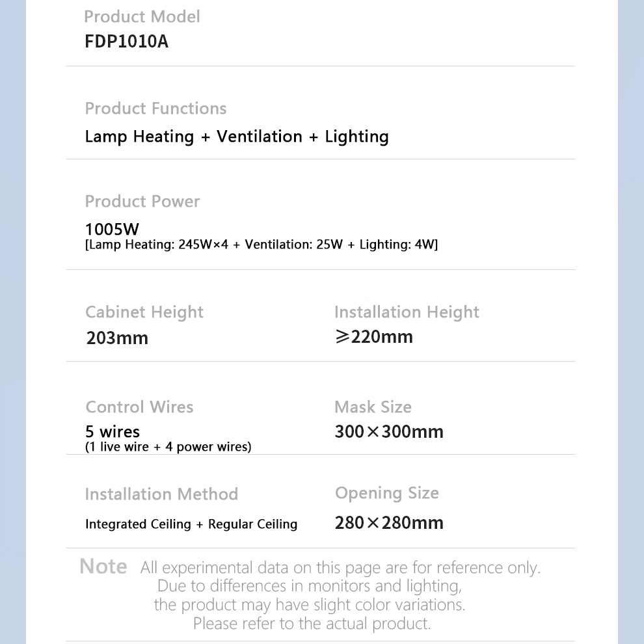Select the 280×280mm opening size value
Viewport: 644px width, 644px height.
point(389,523)
